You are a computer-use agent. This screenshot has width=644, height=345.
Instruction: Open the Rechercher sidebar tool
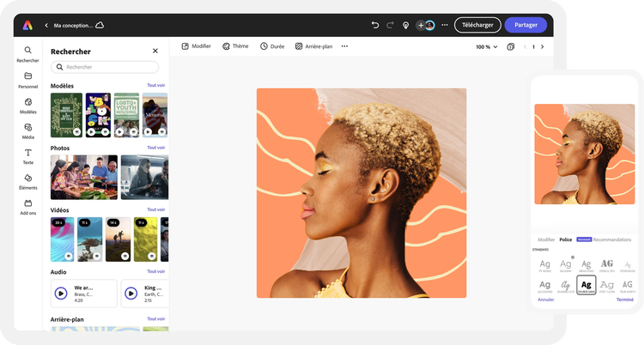pyautogui.click(x=28, y=54)
